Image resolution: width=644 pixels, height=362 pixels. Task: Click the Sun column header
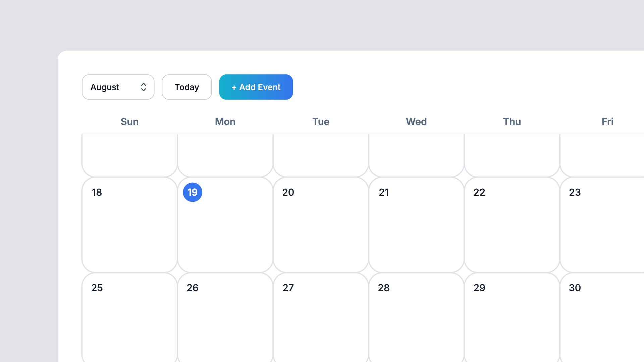[x=129, y=122]
